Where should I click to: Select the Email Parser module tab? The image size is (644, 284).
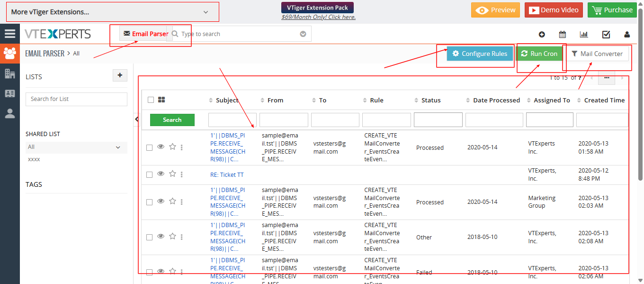(146, 34)
